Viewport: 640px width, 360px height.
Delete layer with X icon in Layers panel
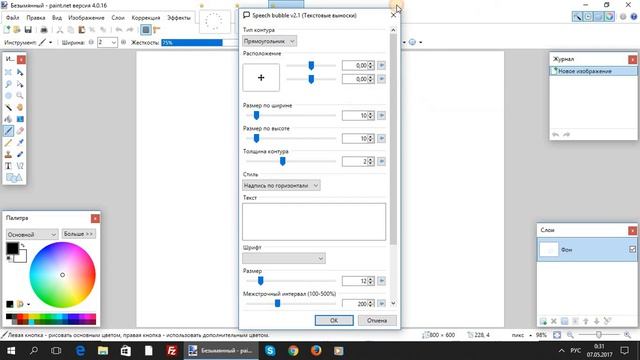[554, 322]
